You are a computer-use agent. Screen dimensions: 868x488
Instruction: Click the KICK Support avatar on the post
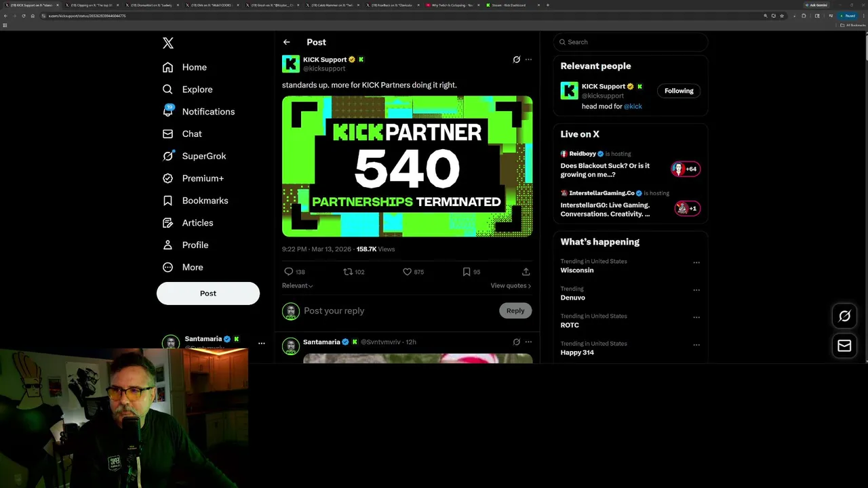[x=291, y=64]
